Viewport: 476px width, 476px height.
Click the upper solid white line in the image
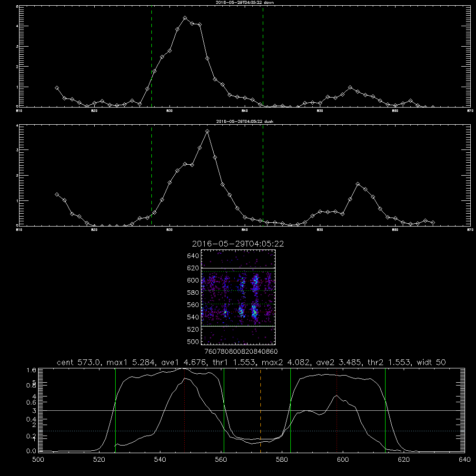(x=238, y=268)
